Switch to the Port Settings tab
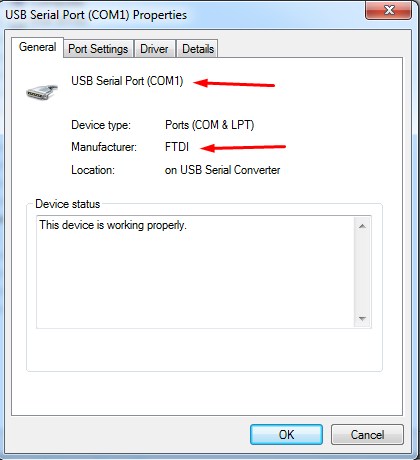This screenshot has height=460, width=420. (x=98, y=49)
